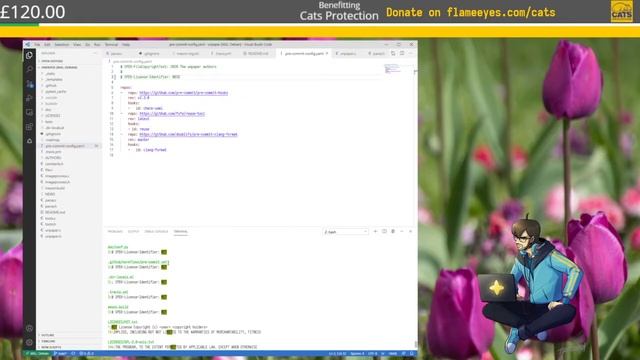Click the notifications bell in status bar

[412, 353]
